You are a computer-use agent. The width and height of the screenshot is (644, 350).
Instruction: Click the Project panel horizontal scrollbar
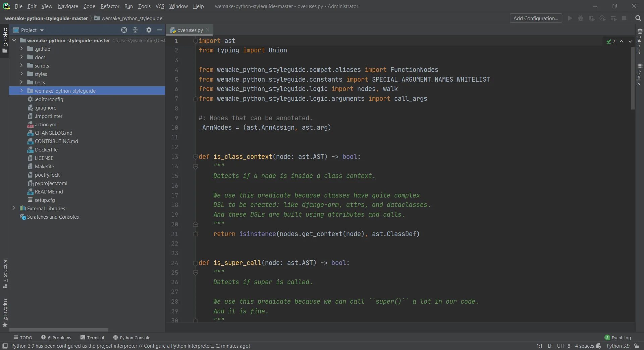[x=58, y=330]
